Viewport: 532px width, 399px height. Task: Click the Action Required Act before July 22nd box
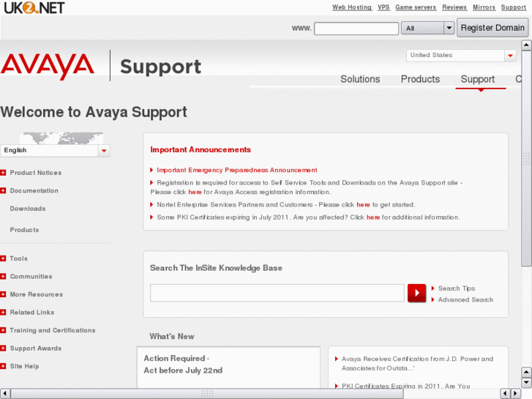(228, 368)
